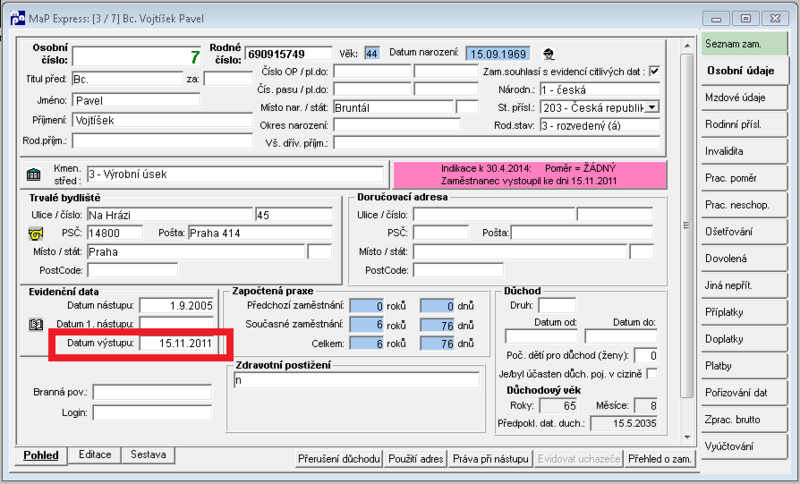Click the Doručovací adresa Ulice field
800x484 pixels.
click(493, 214)
